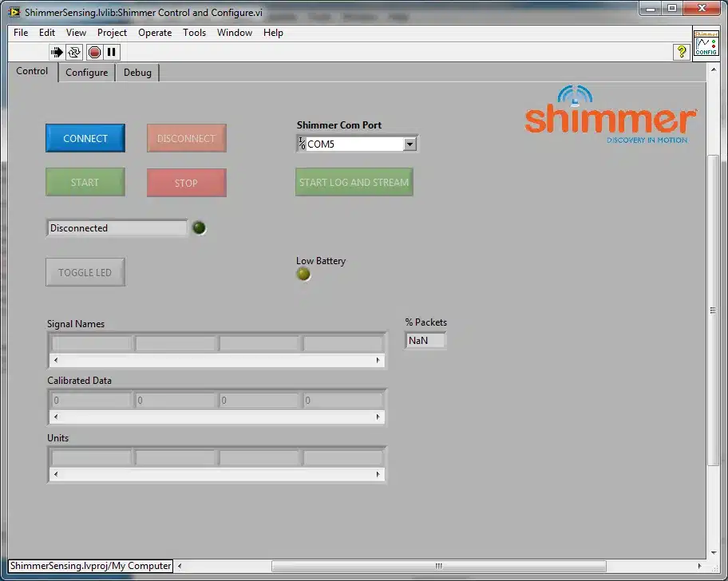
Task: Maximize the LabVIEW window
Action: click(x=672, y=8)
